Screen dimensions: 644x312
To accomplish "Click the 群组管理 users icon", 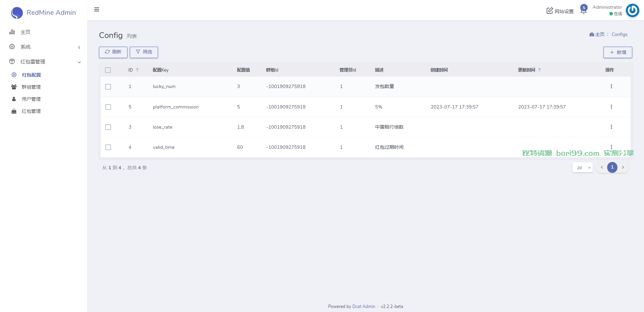I will coord(14,87).
